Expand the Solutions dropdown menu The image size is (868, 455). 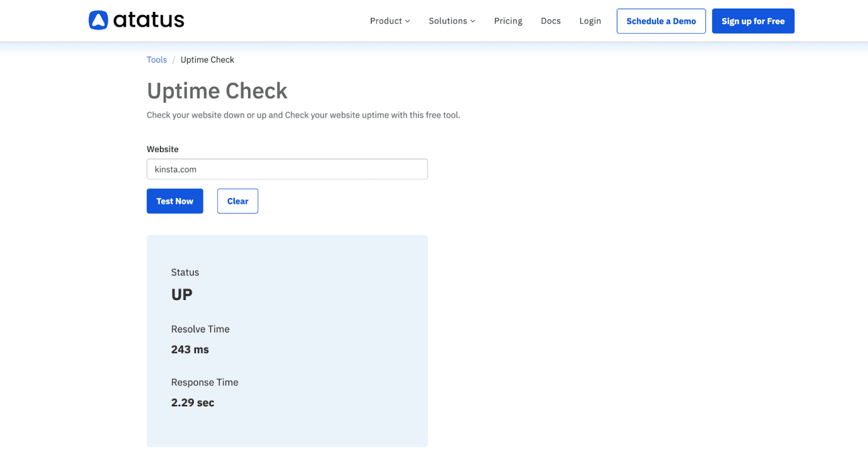click(x=448, y=21)
